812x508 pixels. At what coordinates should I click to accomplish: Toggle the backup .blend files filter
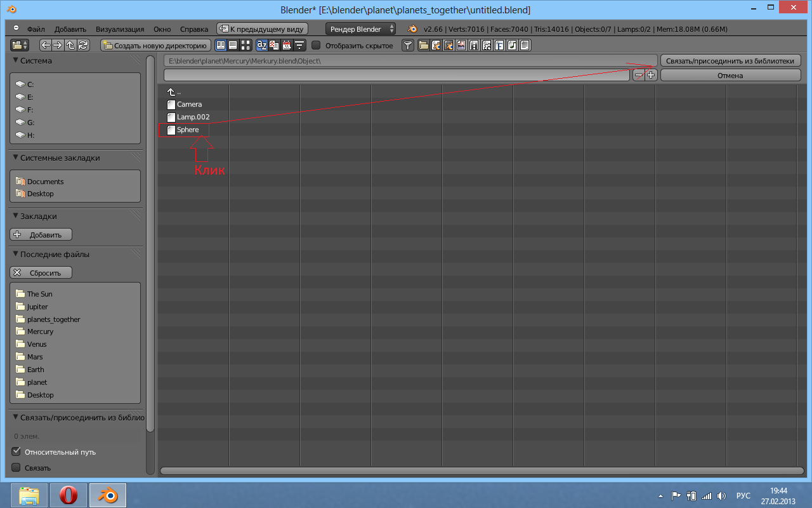[449, 45]
